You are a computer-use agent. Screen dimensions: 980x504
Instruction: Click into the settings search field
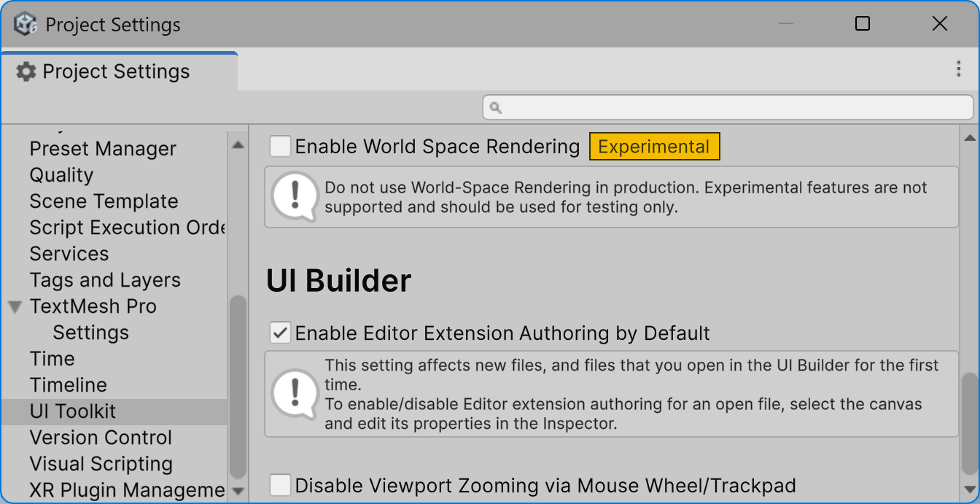pos(728,107)
